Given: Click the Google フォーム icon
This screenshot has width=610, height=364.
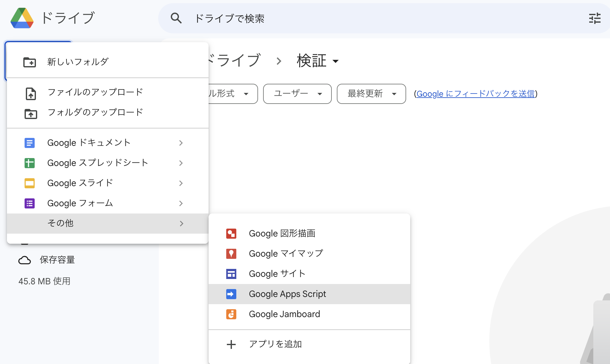Looking at the screenshot, I should coord(30,203).
